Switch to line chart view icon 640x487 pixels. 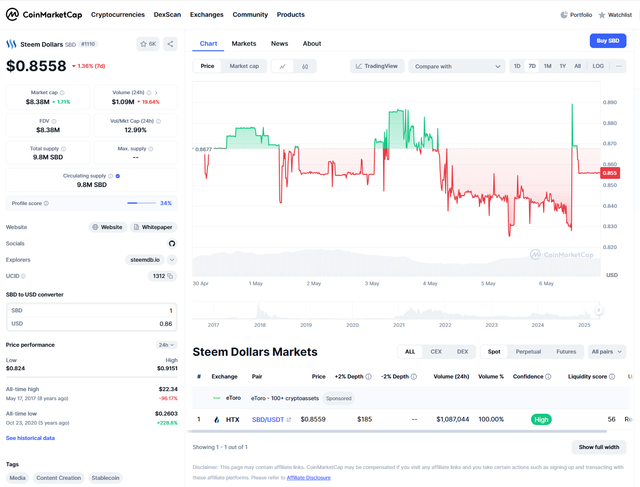(282, 67)
